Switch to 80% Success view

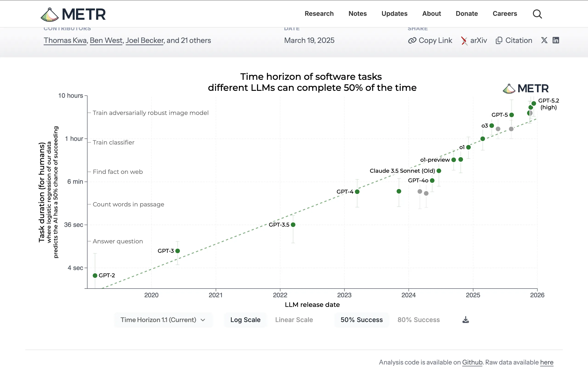pos(418,320)
